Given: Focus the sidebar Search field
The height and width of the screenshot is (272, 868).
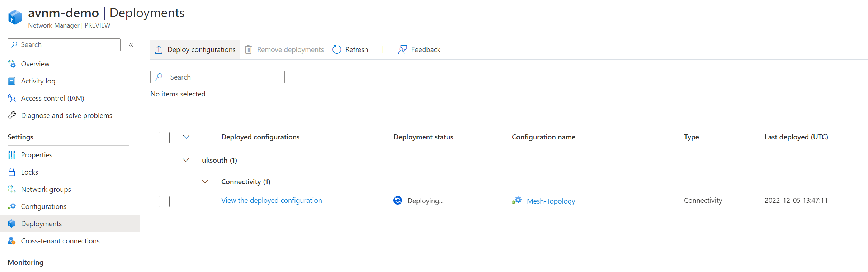Looking at the screenshot, I should (x=64, y=45).
